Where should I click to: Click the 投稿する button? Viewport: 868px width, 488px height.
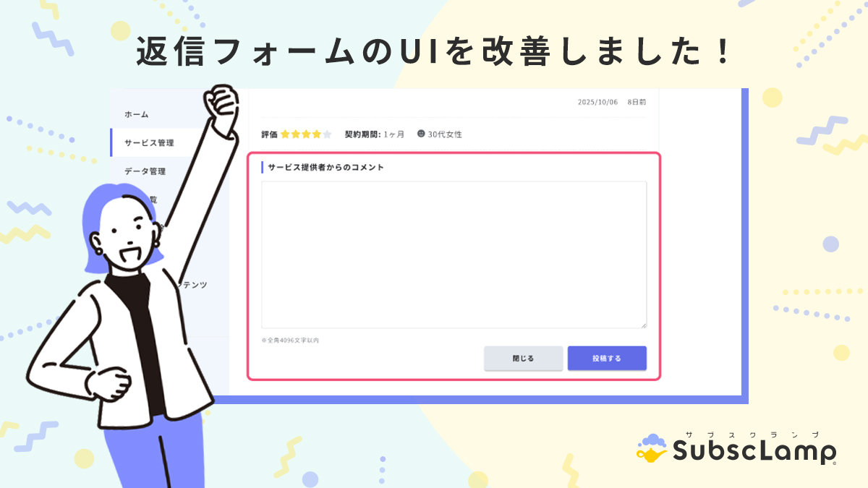pos(607,358)
